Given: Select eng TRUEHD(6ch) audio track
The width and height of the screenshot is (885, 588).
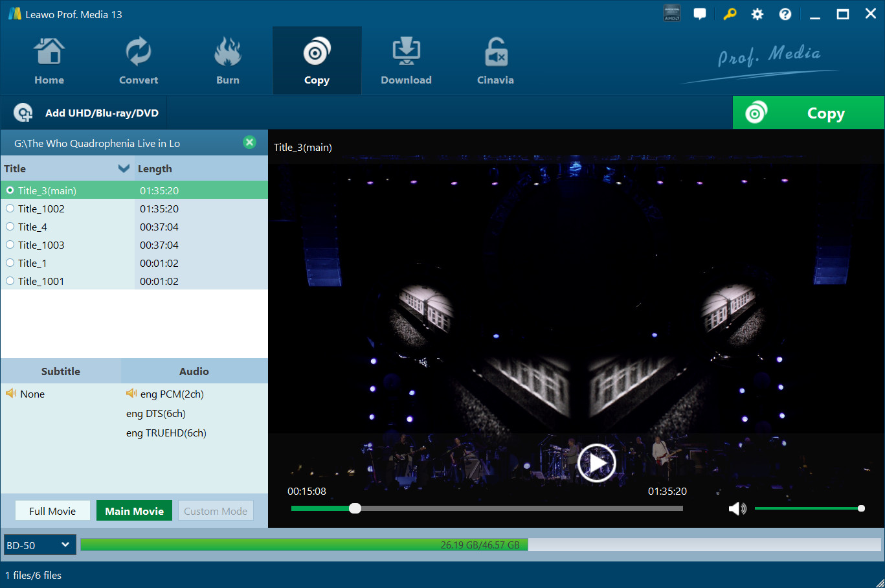Looking at the screenshot, I should 166,433.
